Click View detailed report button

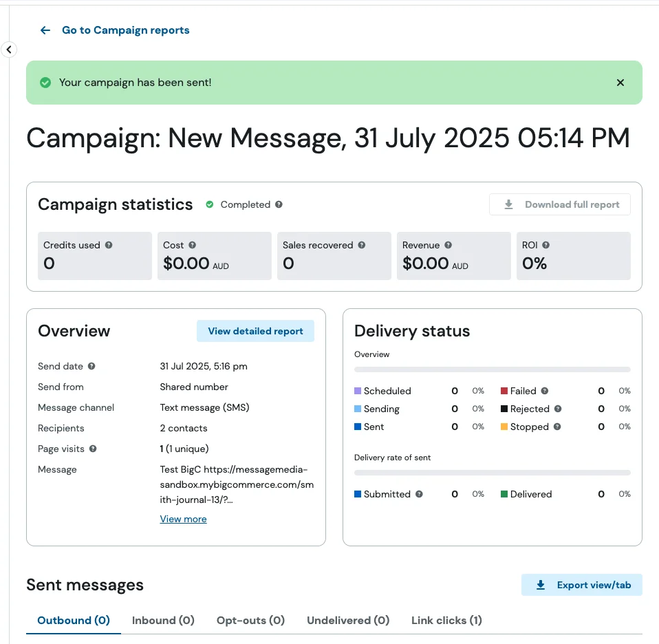pos(255,331)
